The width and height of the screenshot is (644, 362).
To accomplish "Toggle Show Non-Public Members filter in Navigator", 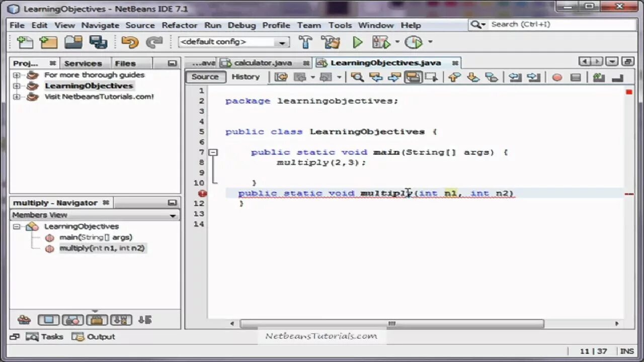I will click(x=97, y=320).
